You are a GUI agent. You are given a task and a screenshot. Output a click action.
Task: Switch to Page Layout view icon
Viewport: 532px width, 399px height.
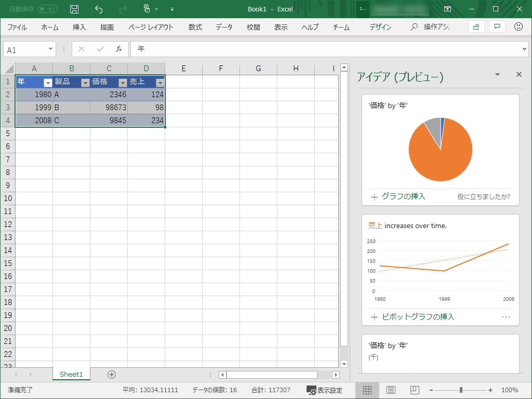point(391,390)
